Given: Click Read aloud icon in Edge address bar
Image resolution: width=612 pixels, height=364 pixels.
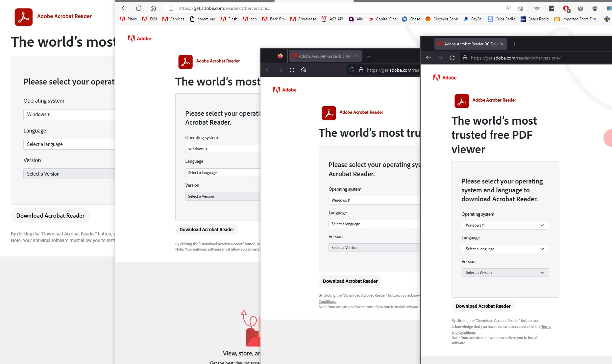Looking at the screenshot, I should pos(508,8).
